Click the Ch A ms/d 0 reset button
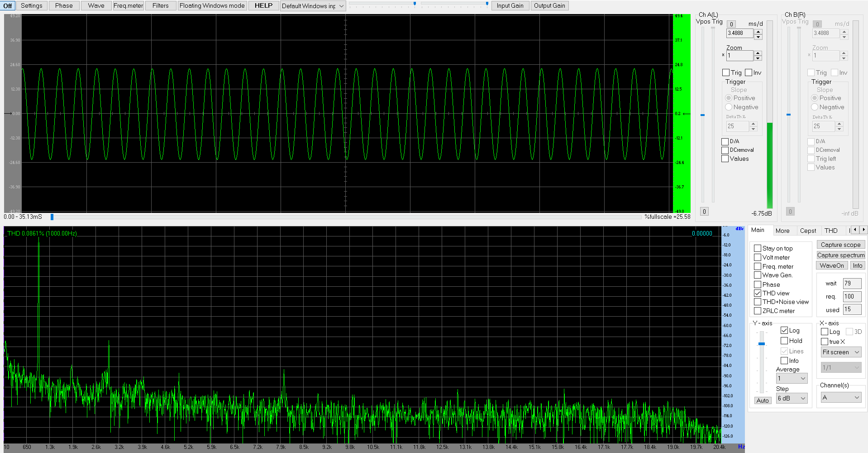This screenshot has width=868, height=453. point(731,24)
